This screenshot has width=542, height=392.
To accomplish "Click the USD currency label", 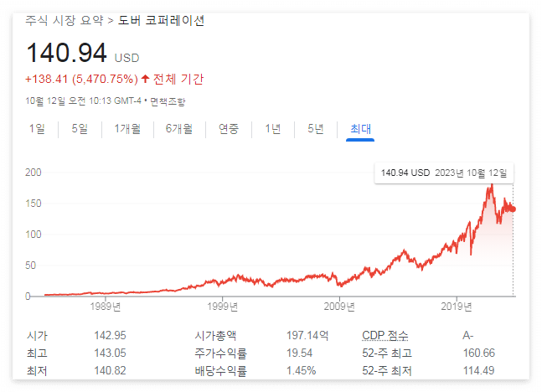I will (x=126, y=58).
